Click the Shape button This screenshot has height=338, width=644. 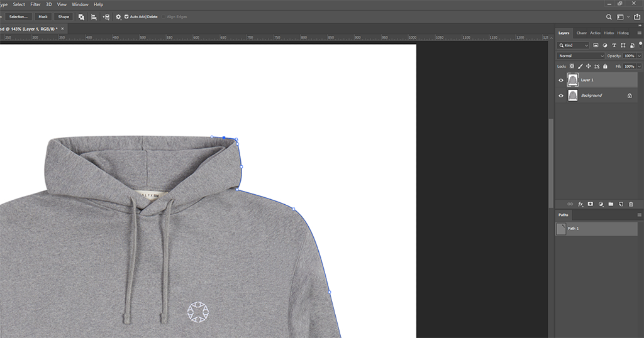point(64,17)
